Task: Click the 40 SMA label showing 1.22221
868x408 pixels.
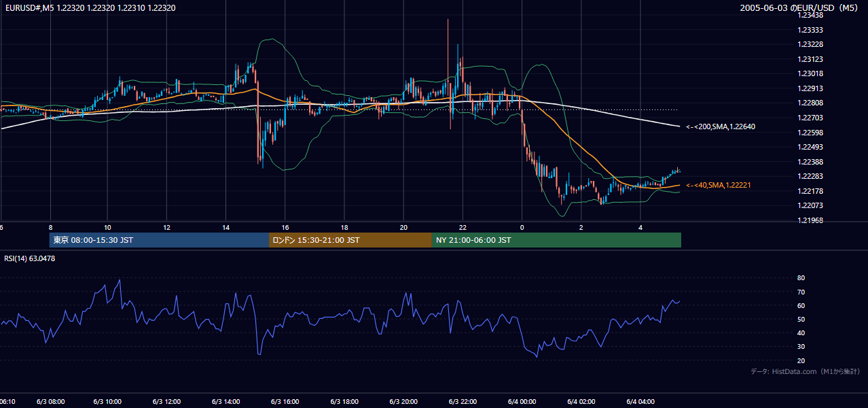Action: [719, 185]
